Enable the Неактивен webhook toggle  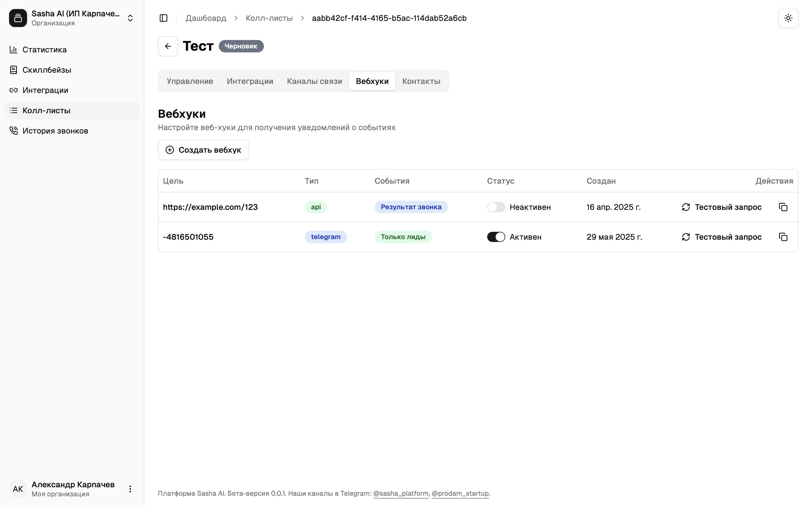[x=496, y=207]
